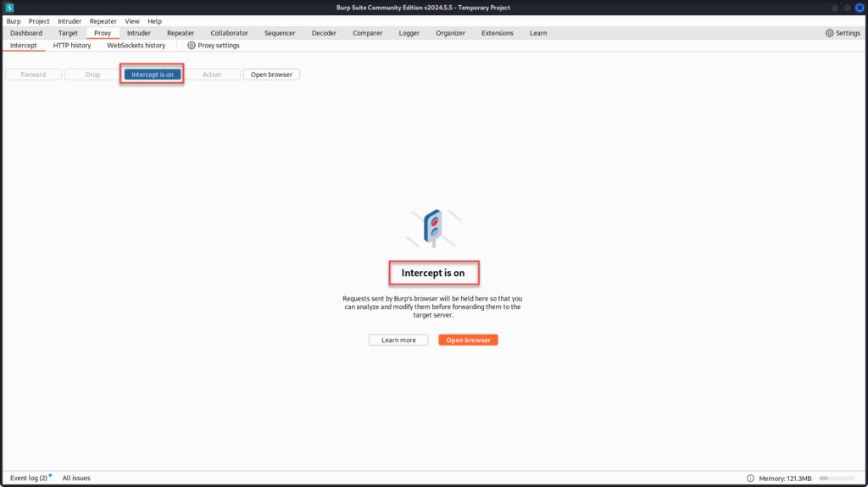Screen dimensions: 868x487
Task: Open the Organizer tab
Action: click(x=450, y=33)
